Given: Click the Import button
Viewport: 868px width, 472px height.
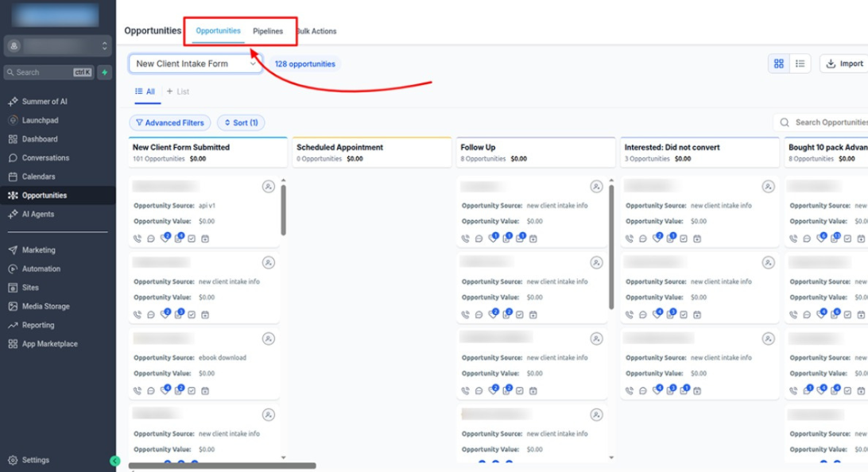Looking at the screenshot, I should tap(844, 64).
